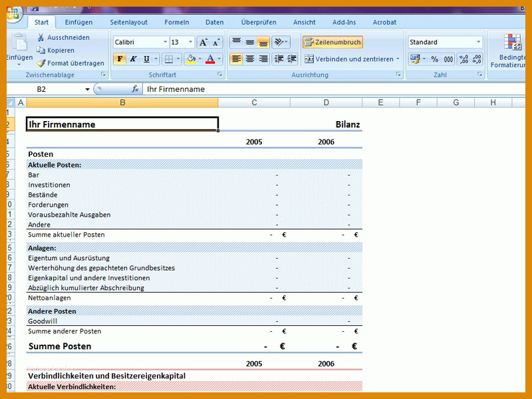Expand Zahl dialog launcher
Viewport: 532px width, 399px height.
[x=479, y=74]
